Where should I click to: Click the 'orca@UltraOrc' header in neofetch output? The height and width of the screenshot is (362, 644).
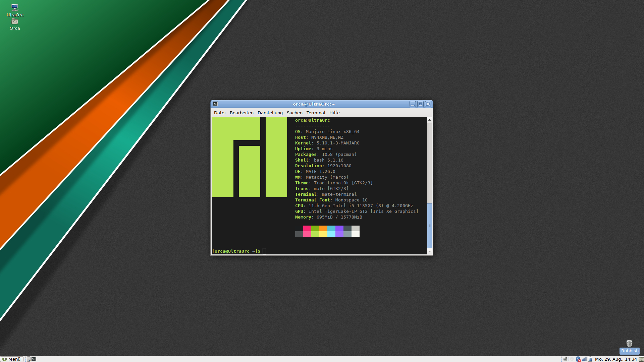pyautogui.click(x=312, y=120)
